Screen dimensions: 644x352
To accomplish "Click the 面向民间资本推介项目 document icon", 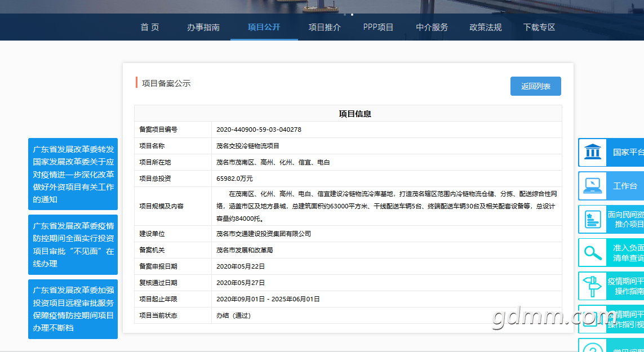I will pyautogui.click(x=593, y=219).
